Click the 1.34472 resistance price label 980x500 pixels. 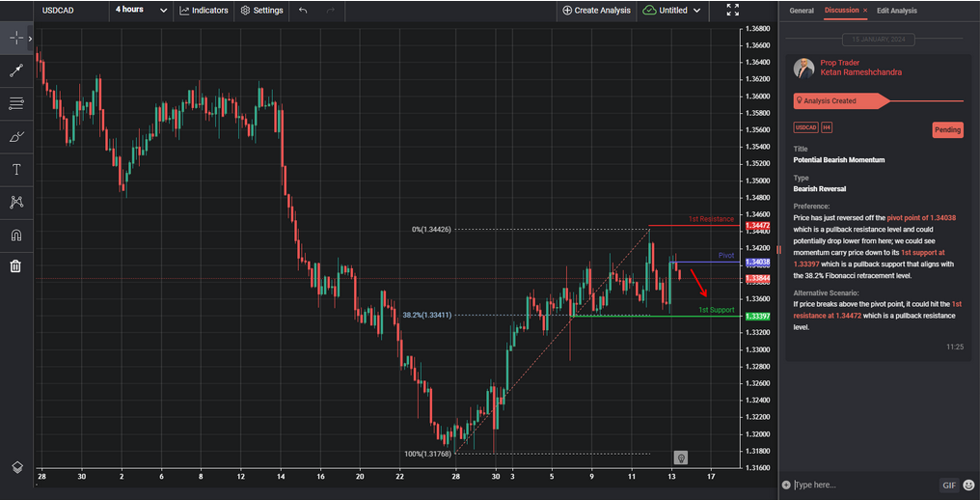coord(757,225)
